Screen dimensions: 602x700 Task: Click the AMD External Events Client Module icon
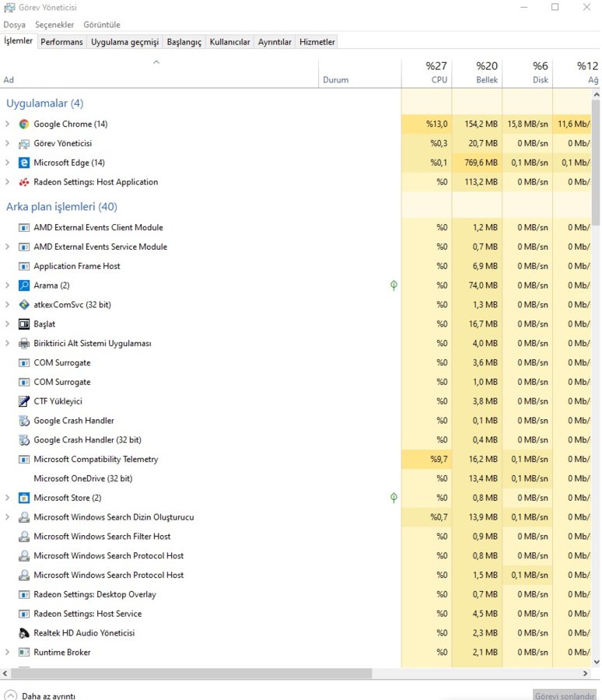24,228
